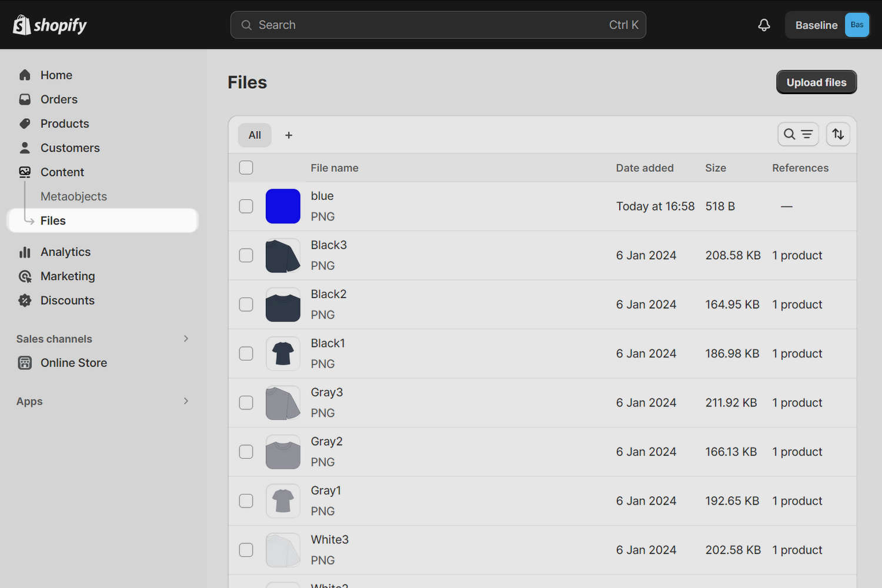This screenshot has width=882, height=588.
Task: Open the notifications bell
Action: (763, 25)
